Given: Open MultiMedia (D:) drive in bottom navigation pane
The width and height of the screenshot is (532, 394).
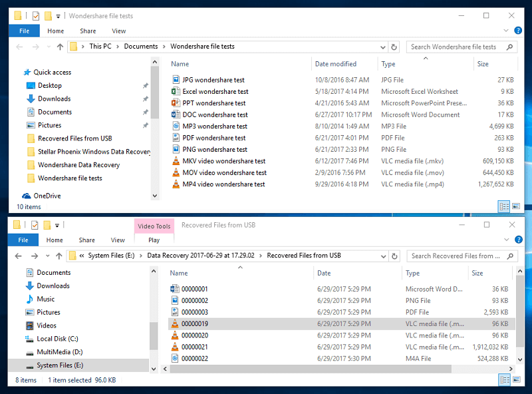Looking at the screenshot, I should pos(60,352).
